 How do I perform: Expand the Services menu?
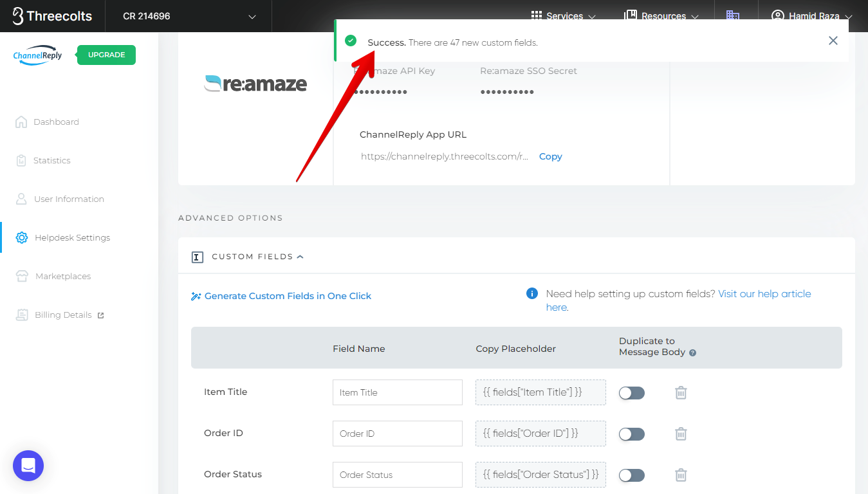coord(563,16)
